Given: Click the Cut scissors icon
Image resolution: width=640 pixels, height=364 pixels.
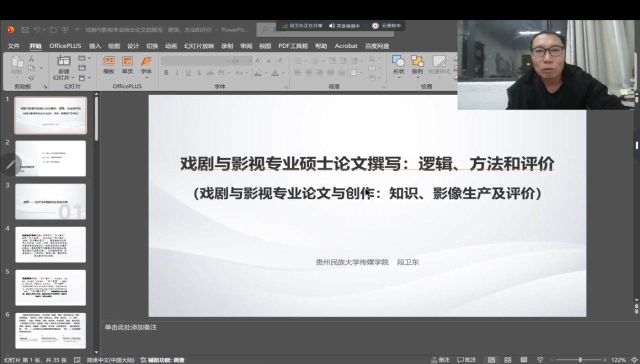Looking at the screenshot, I should pos(31,59).
